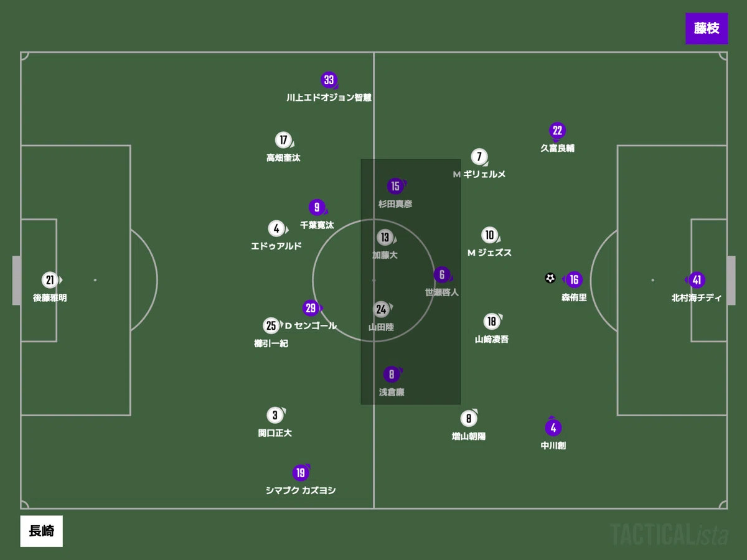Click the purple 藤枝 team label

[x=707, y=29]
